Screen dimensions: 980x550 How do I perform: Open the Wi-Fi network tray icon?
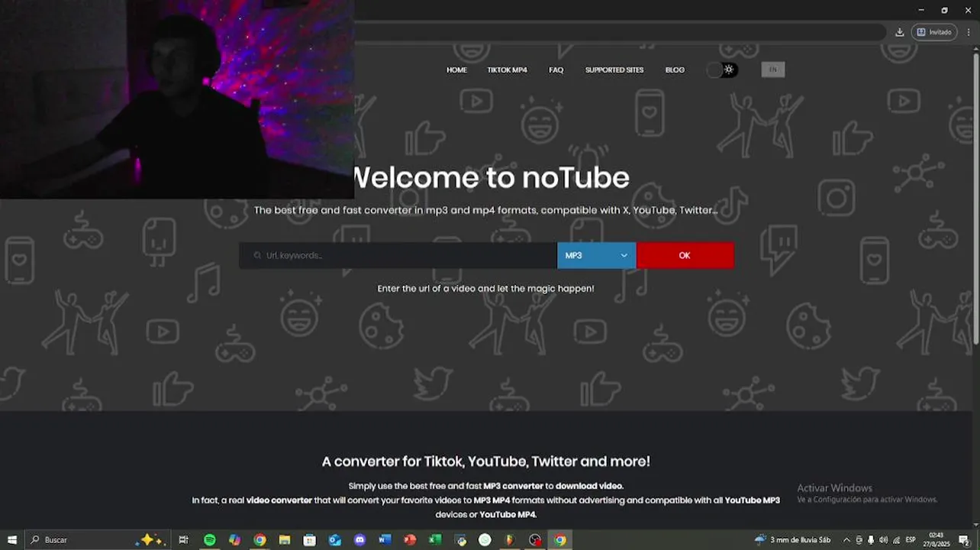coord(896,540)
